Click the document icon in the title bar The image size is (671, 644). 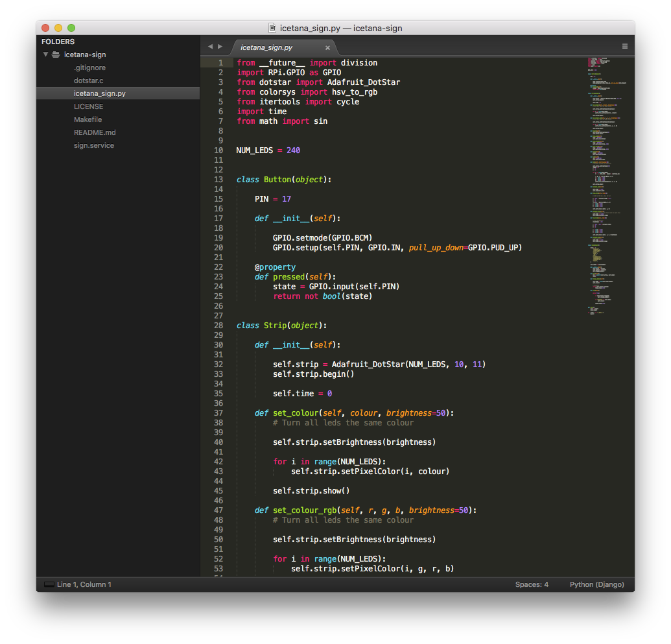(272, 28)
